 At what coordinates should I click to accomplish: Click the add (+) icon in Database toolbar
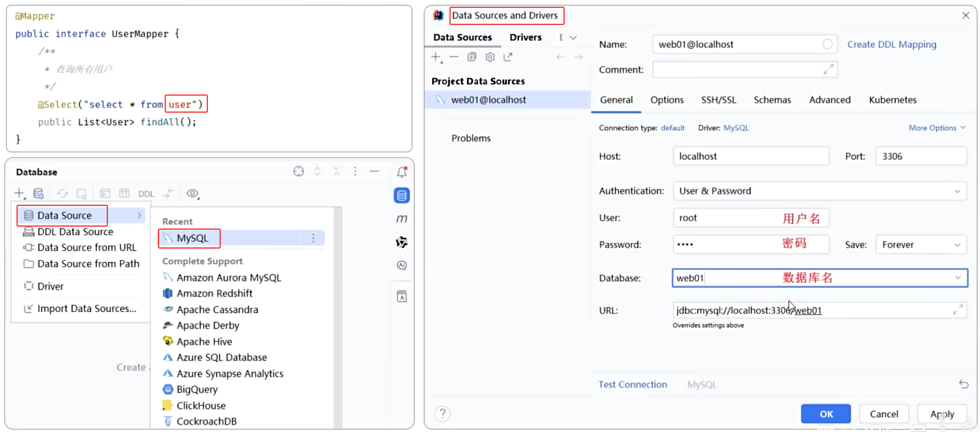[20, 194]
